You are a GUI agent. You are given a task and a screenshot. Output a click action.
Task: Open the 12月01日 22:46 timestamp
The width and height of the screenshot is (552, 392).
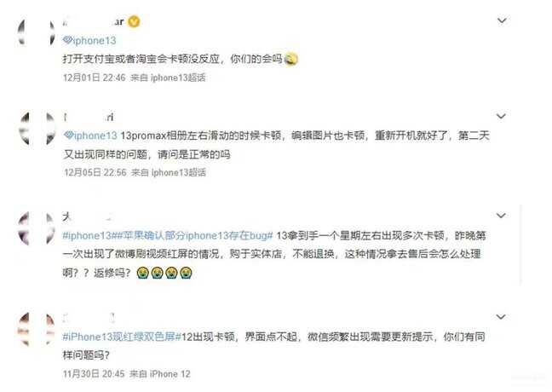(94, 78)
